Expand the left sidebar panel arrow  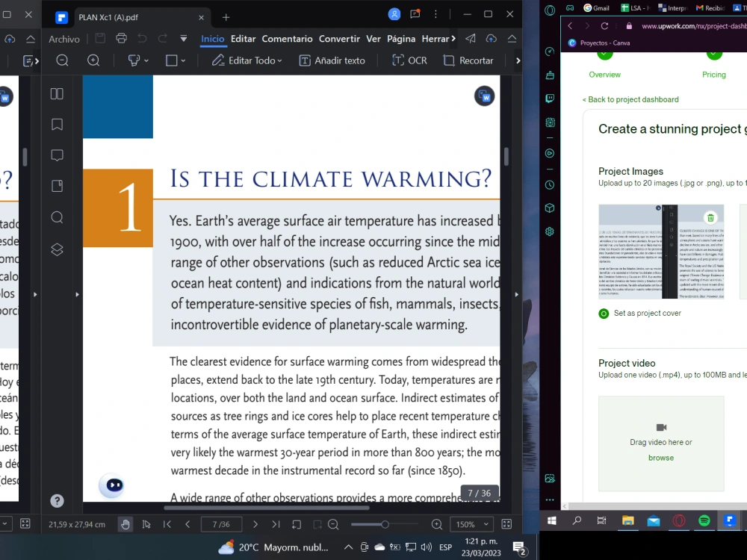[77, 295]
